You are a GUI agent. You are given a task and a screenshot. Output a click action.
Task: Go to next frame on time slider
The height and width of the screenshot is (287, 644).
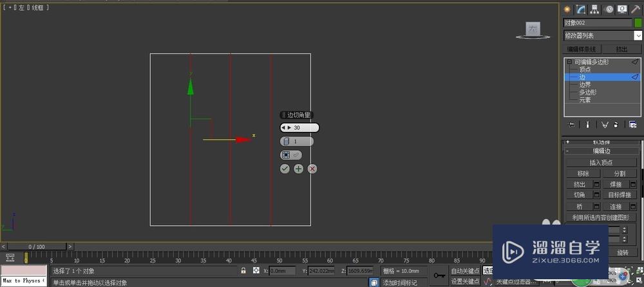(70, 246)
